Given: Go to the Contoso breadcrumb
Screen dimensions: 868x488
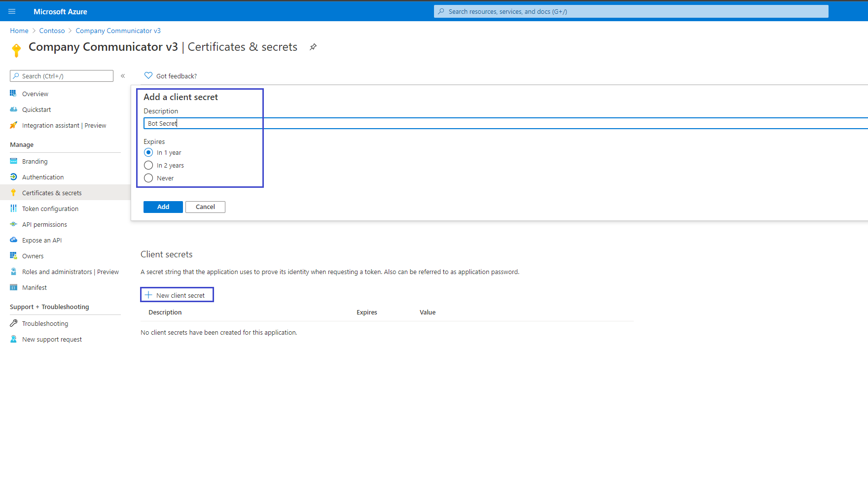Looking at the screenshot, I should pos(52,31).
